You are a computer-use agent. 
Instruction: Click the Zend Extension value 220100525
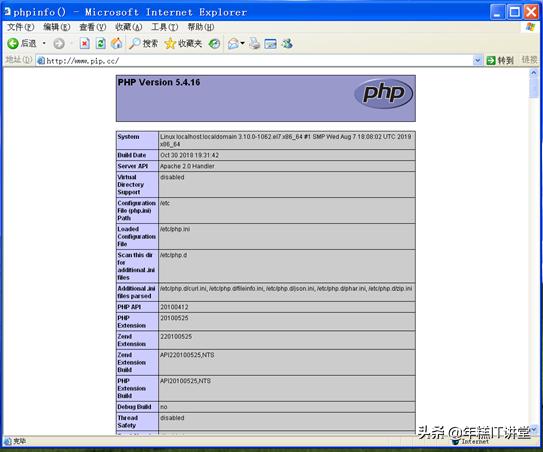pos(176,337)
